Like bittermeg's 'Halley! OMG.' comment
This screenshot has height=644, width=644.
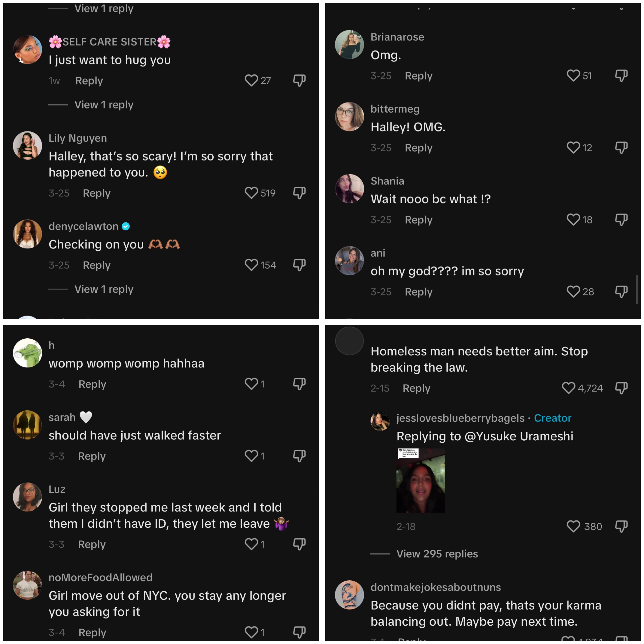click(573, 148)
